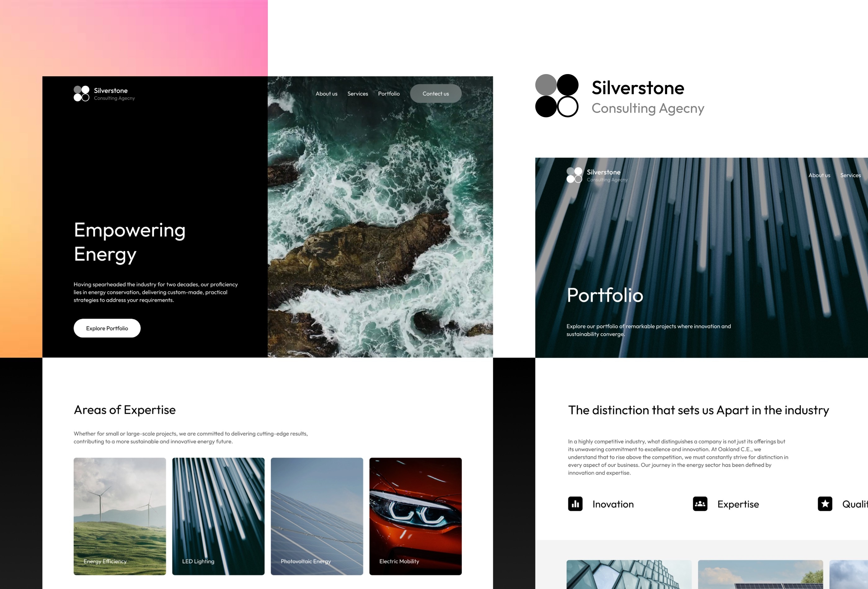Click the About us link on portfolio page
868x589 pixels.
(x=819, y=175)
